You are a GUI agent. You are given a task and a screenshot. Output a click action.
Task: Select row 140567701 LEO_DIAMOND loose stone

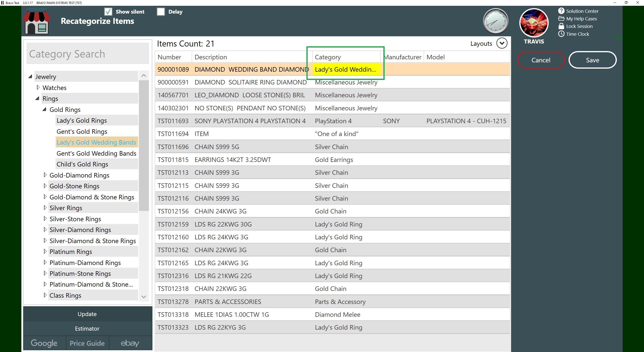tap(333, 95)
